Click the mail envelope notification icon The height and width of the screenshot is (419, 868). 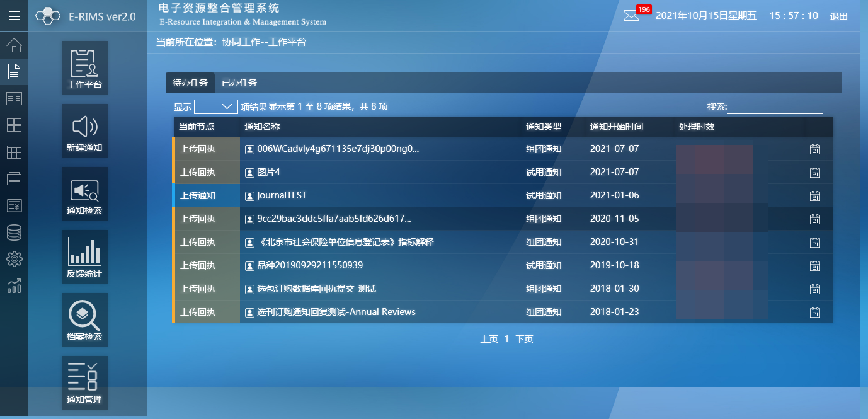pos(631,16)
